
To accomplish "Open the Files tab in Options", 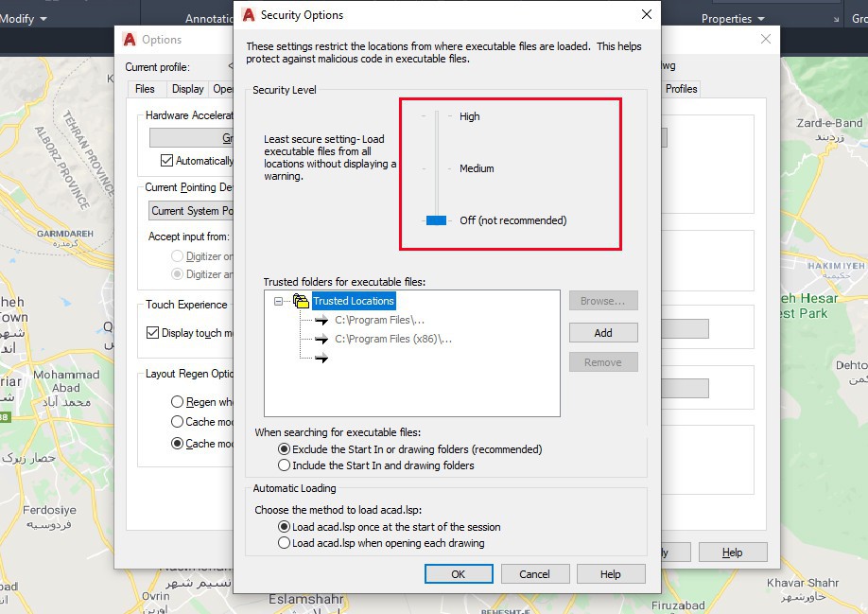I will [x=145, y=89].
